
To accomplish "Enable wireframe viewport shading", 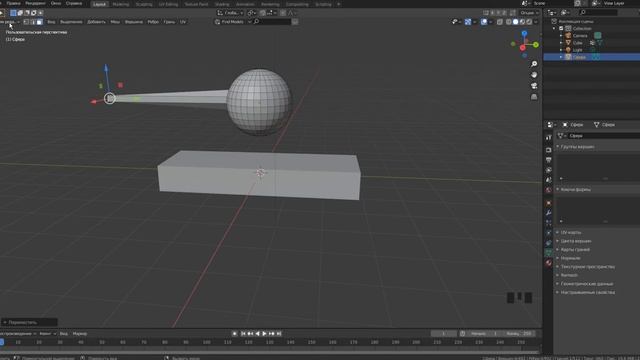I will tap(509, 22).
